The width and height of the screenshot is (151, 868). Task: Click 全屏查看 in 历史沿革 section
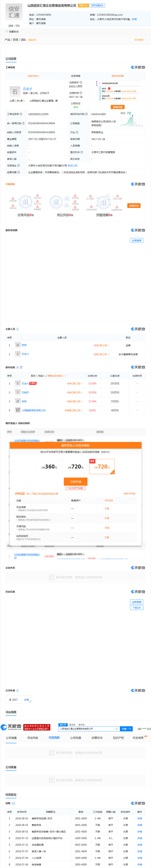[x=136, y=602]
